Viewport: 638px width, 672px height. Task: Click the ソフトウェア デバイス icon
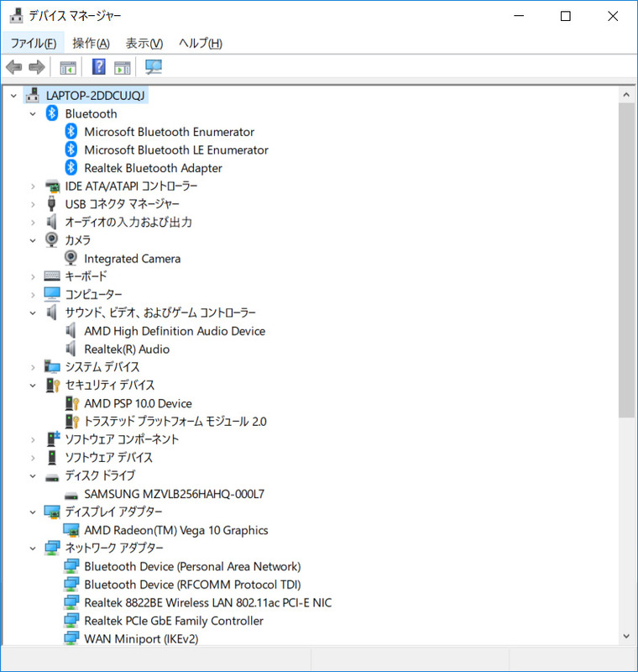coord(52,457)
